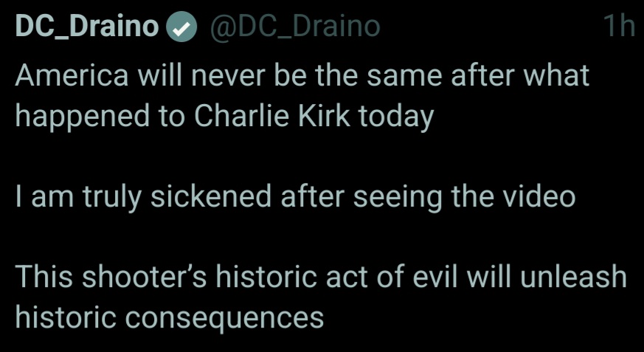Click the word 'today' in the tweet
Screen dimensions: 644x352
(x=396, y=117)
